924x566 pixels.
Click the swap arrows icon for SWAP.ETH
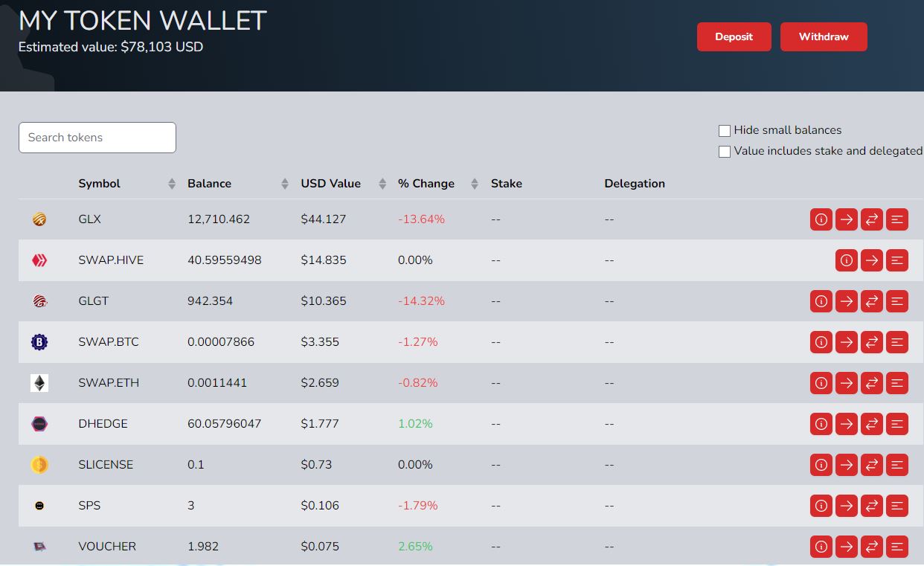[x=872, y=383]
